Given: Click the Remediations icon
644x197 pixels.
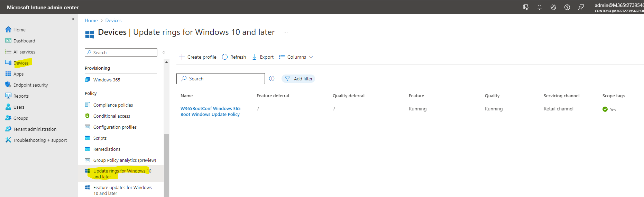Looking at the screenshot, I should click(x=88, y=149).
